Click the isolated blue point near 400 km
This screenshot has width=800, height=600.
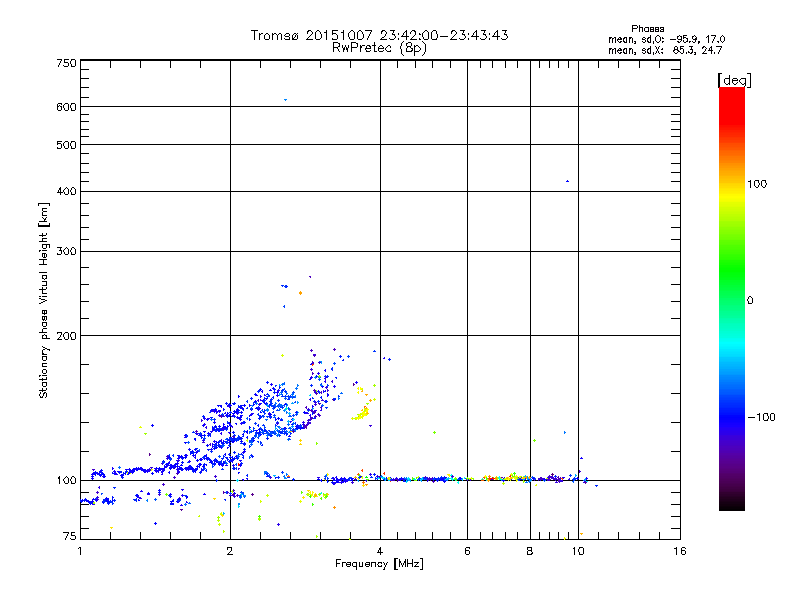567,181
